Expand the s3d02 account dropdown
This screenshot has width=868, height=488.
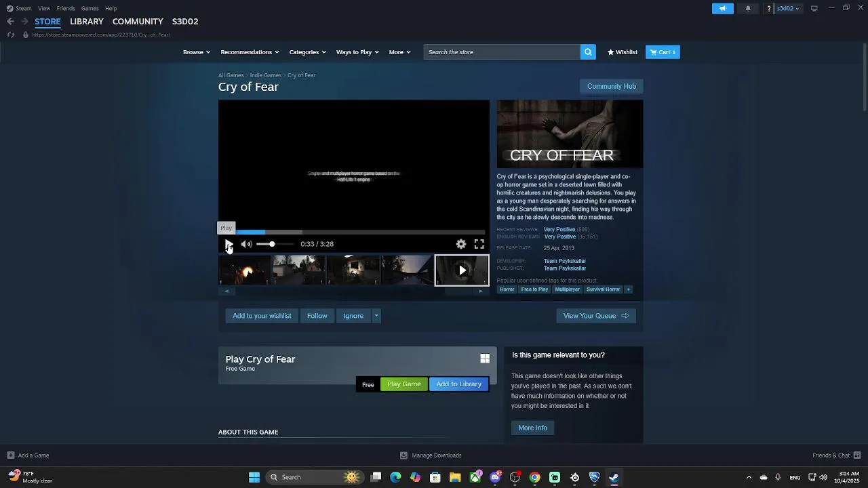click(x=787, y=8)
